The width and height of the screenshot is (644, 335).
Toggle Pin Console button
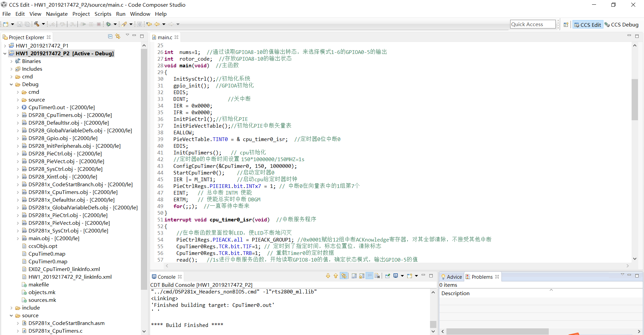pos(388,276)
